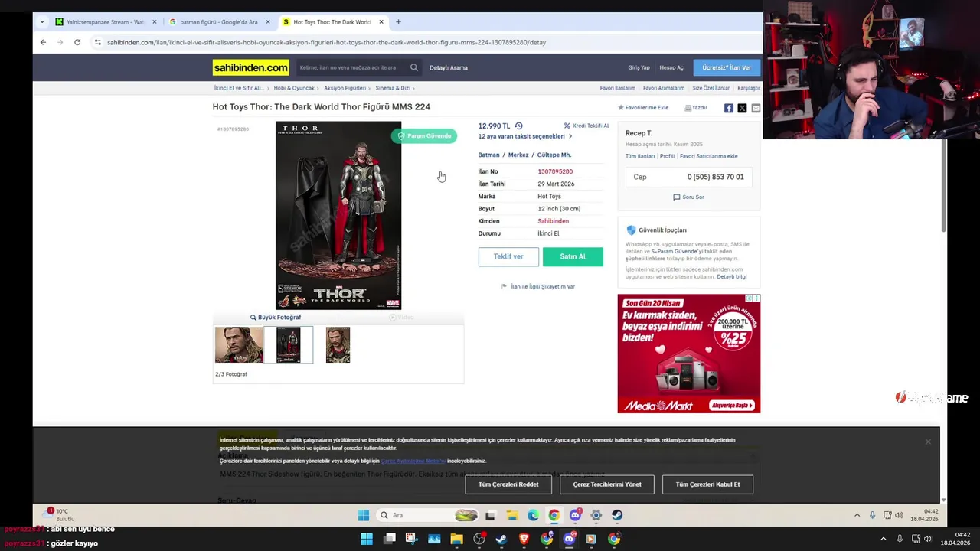Screen dimensions: 980x551
Task: Open Hobi & Oyuncak breadcrumb
Action: coord(294,88)
